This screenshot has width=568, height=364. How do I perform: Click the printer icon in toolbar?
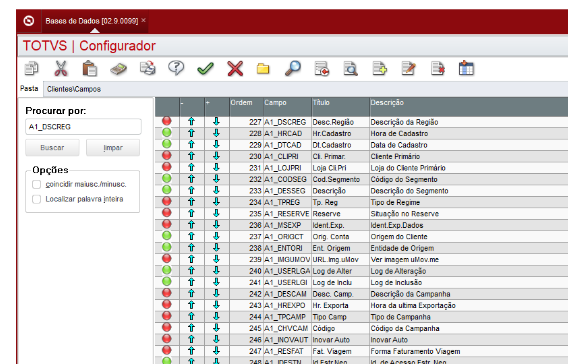coord(148,68)
